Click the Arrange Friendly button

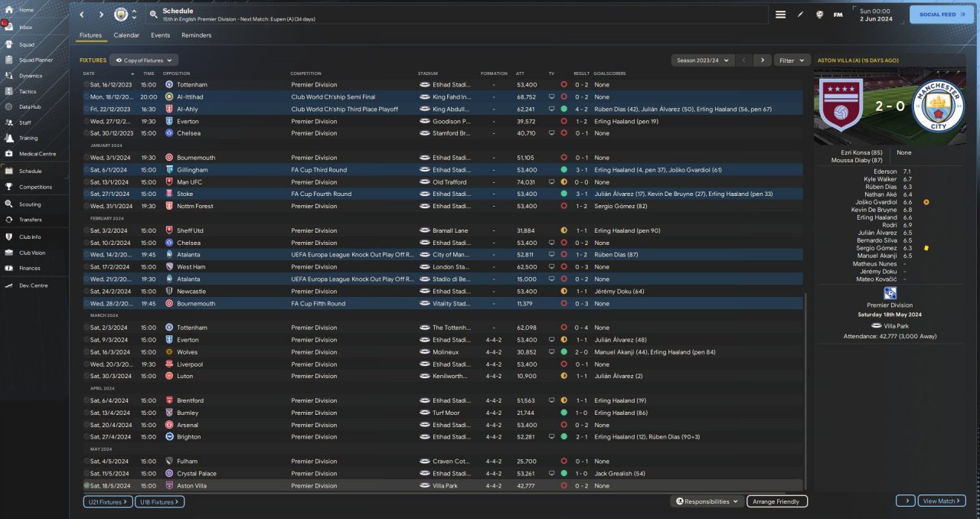777,501
